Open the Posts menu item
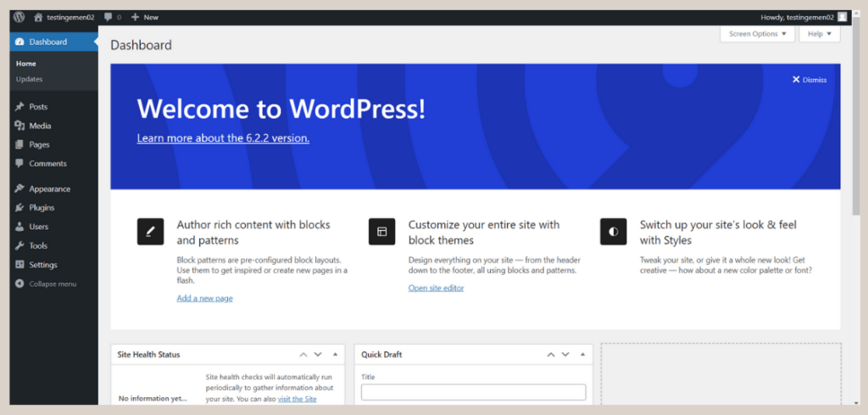 [38, 107]
